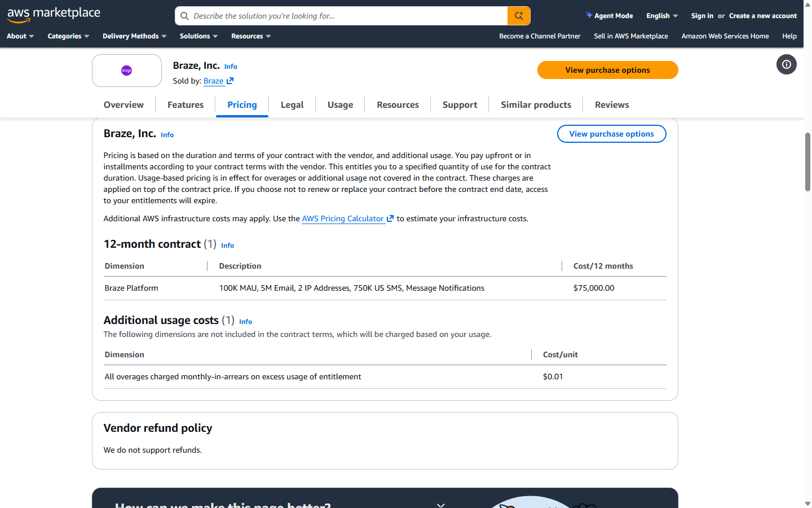Select the Pricing tab

pos(242,105)
